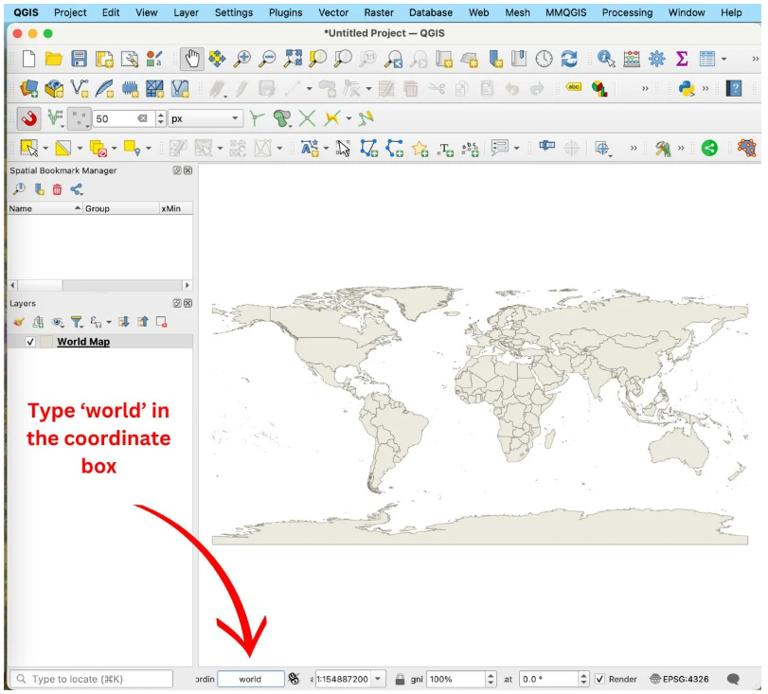Click the Select Features by area tool
The image size is (768, 694).
tap(29, 147)
